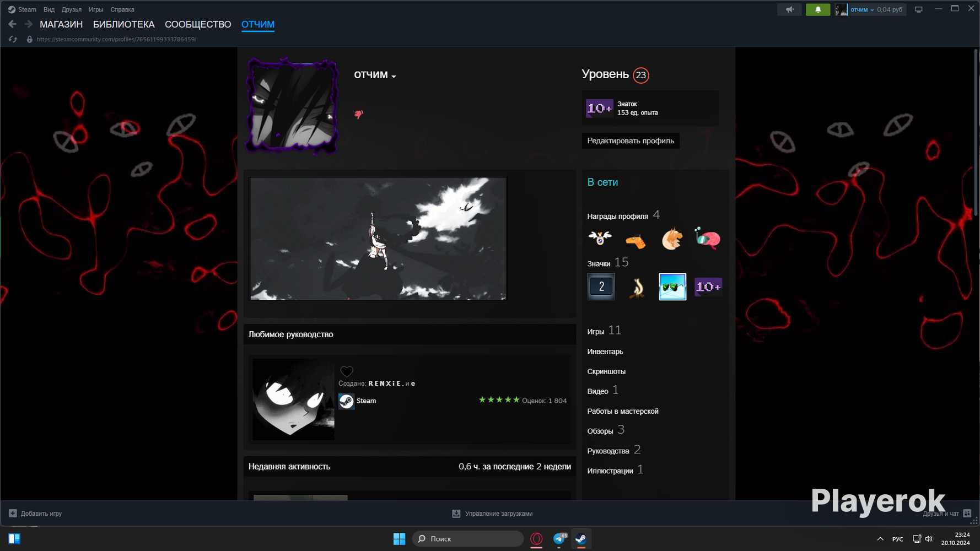Open the Скриншоты link
The image size is (980, 551).
coord(606,371)
